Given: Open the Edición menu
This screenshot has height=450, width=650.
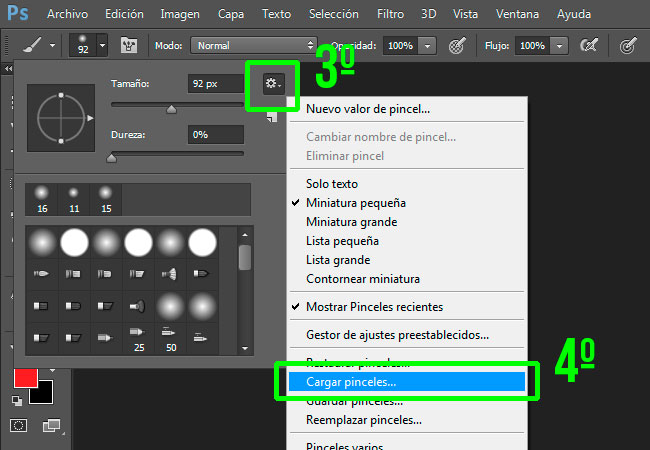Looking at the screenshot, I should 124,14.
